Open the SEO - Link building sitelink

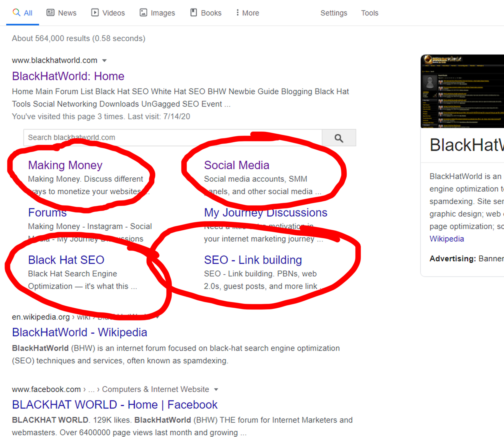coord(253,260)
